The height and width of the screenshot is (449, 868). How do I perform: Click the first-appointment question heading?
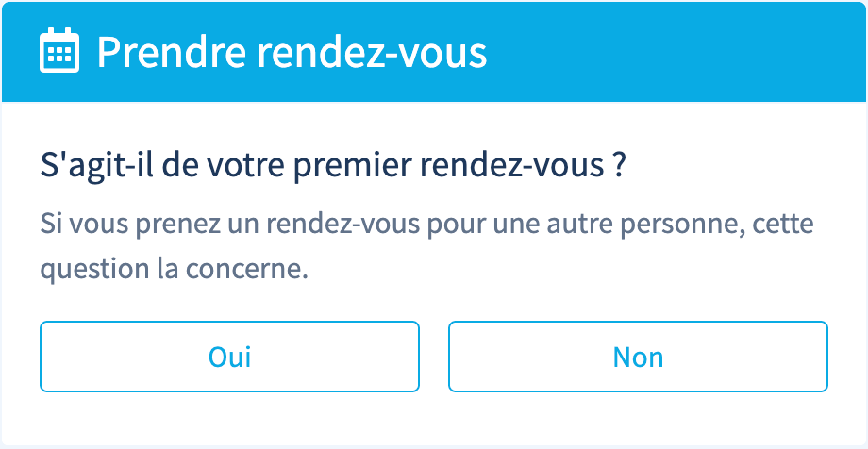334,166
